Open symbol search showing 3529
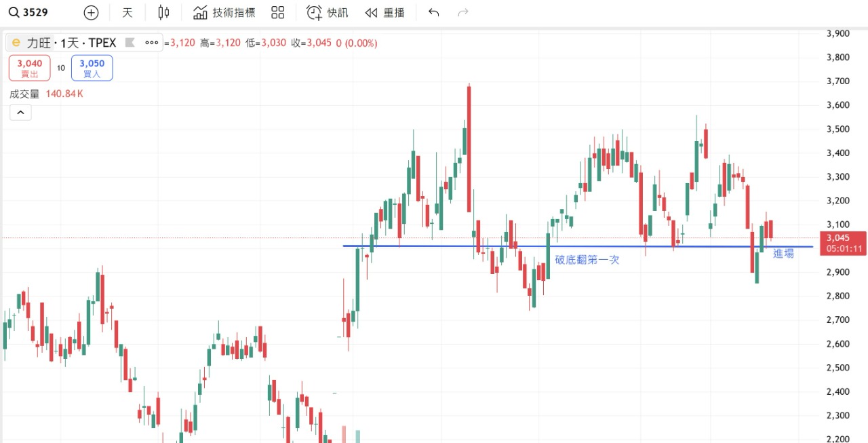 (28, 12)
